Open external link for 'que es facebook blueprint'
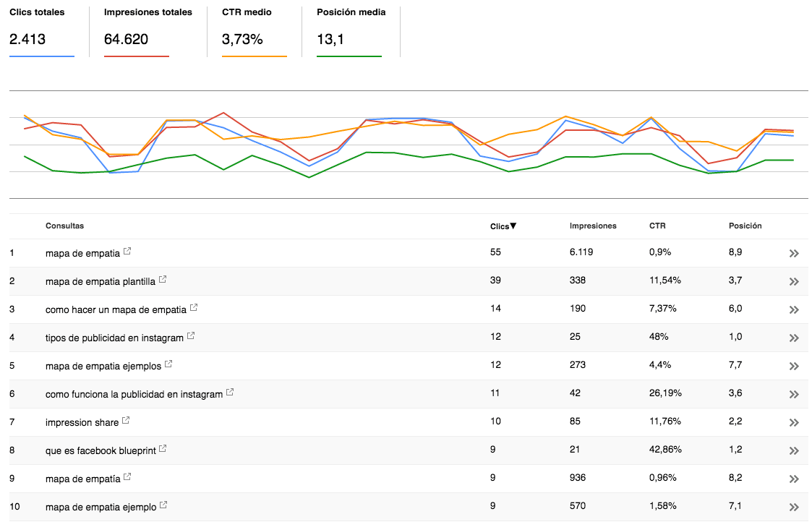The image size is (812, 522). click(x=163, y=448)
